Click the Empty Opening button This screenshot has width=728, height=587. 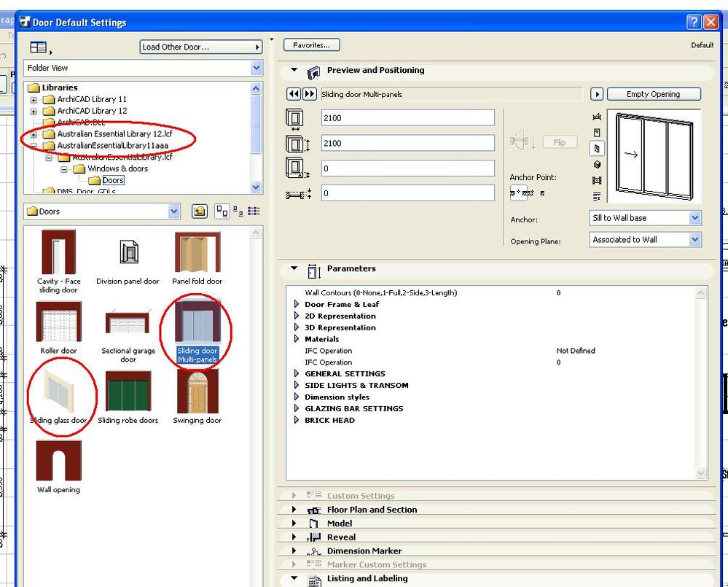pos(654,94)
